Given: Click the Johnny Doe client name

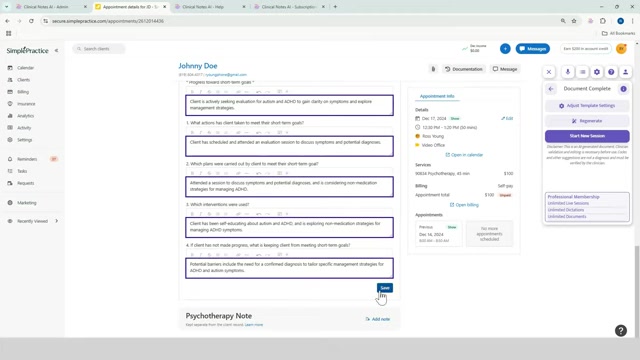Looking at the screenshot, I should (x=198, y=66).
